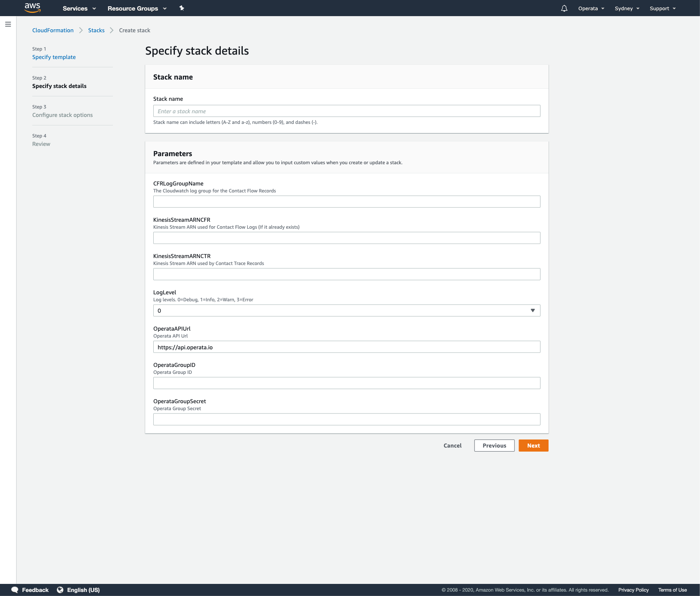
Task: Return to Step 1 Specify template
Action: [x=54, y=57]
